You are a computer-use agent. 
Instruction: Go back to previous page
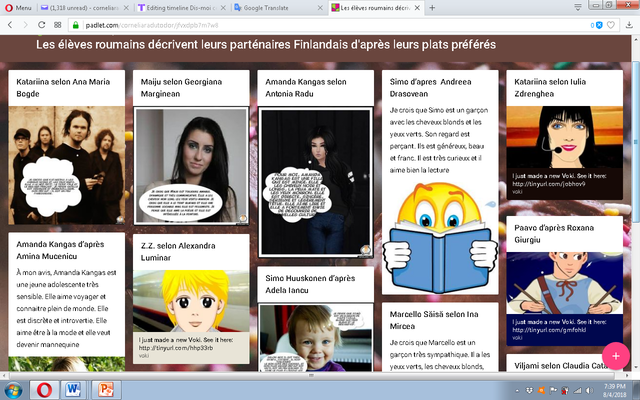pyautogui.click(x=11, y=25)
